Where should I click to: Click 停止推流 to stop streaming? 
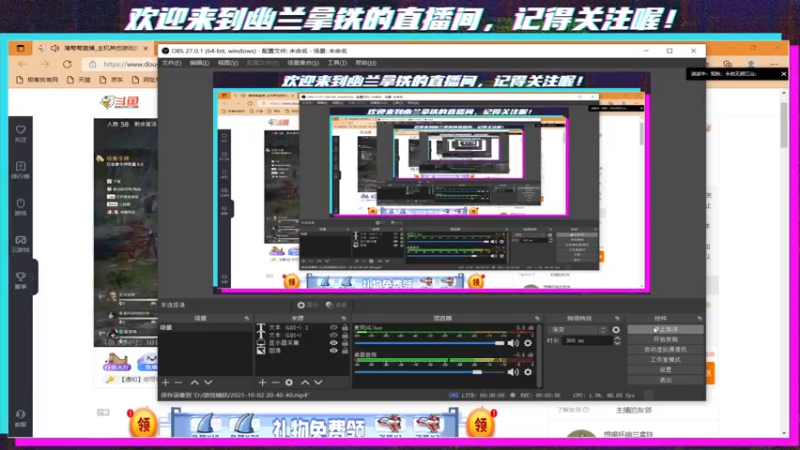coord(665,330)
